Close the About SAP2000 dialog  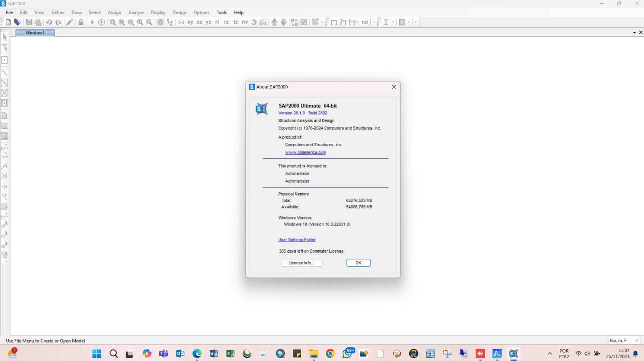[394, 87]
